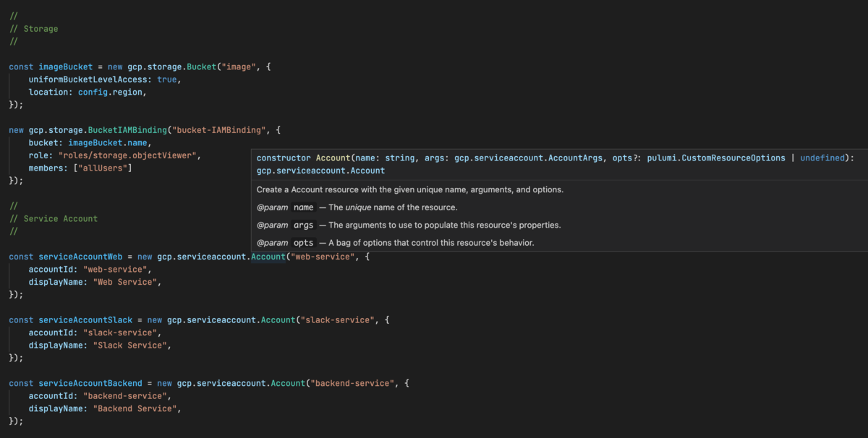Click the true value of uniformBucketLevelAccess

coord(166,80)
